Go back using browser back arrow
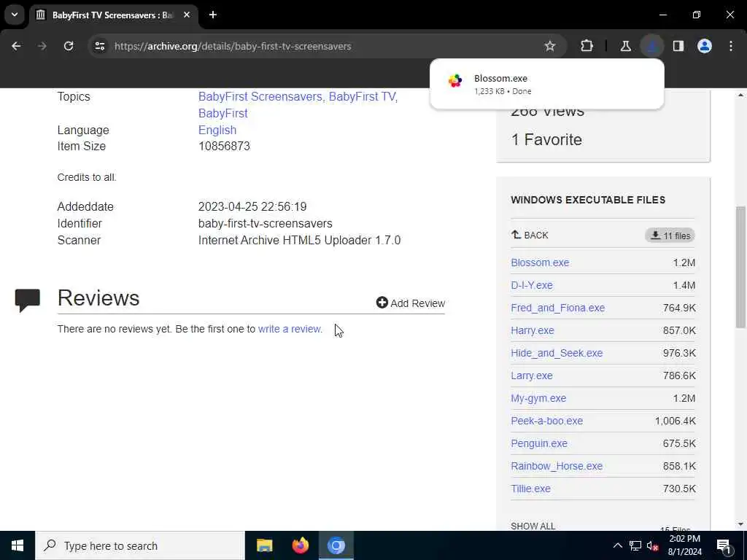The width and height of the screenshot is (747, 560). 16,46
